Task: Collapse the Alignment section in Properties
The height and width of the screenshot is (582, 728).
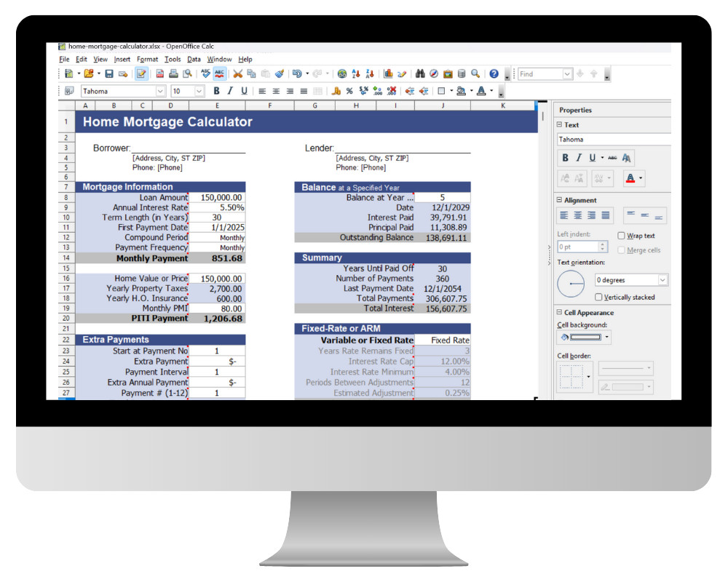Action: coord(558,199)
